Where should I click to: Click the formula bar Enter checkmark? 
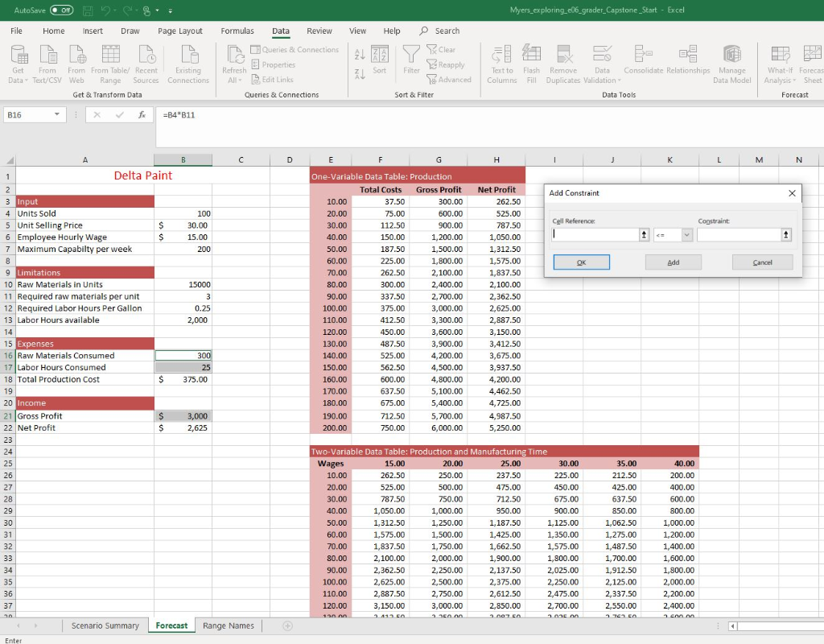pos(120,114)
